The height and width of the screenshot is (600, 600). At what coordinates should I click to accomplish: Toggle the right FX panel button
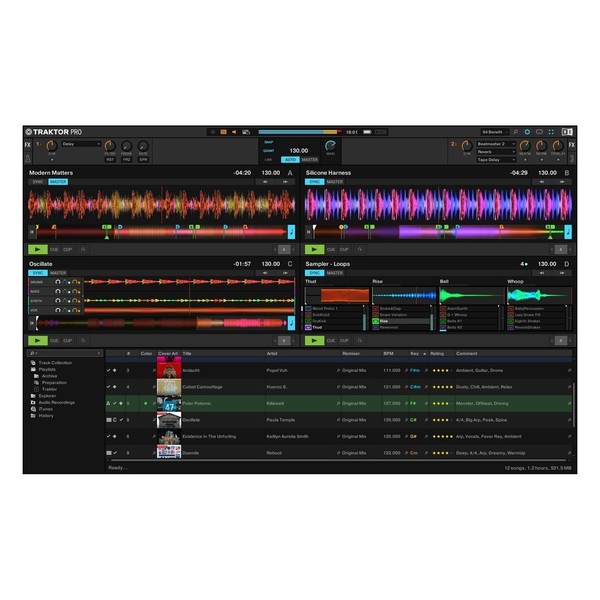(571, 145)
